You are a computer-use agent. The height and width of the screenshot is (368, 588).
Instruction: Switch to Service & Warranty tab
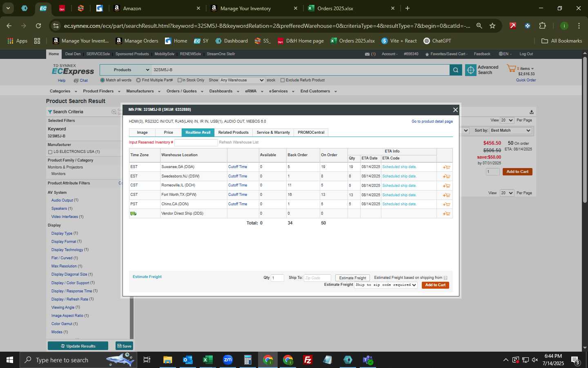[273, 132]
